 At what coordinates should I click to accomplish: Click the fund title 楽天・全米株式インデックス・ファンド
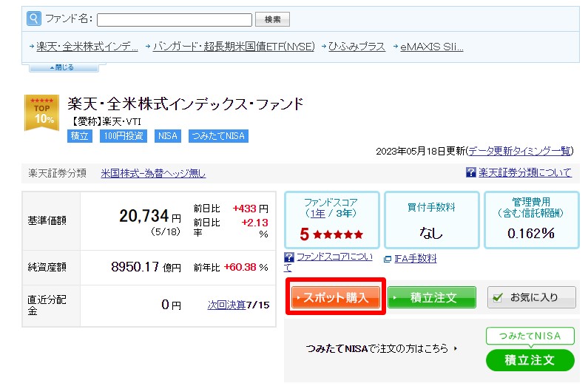point(185,104)
